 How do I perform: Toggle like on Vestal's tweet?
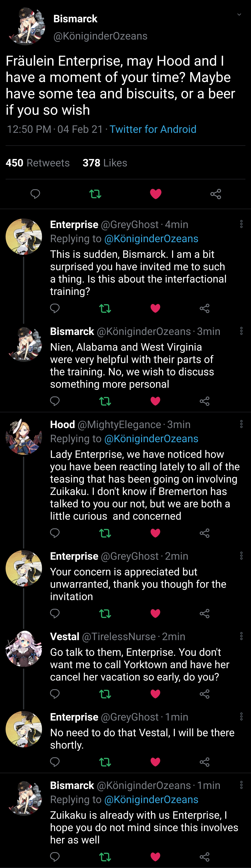click(x=155, y=694)
